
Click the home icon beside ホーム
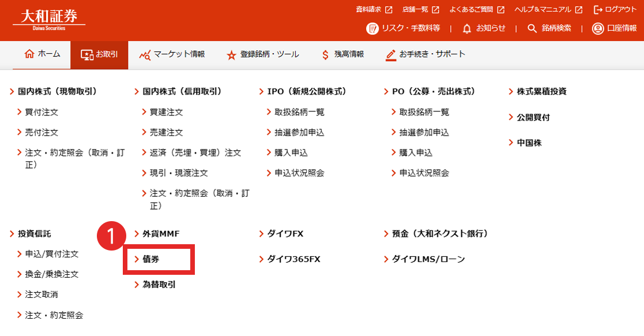pos(29,54)
